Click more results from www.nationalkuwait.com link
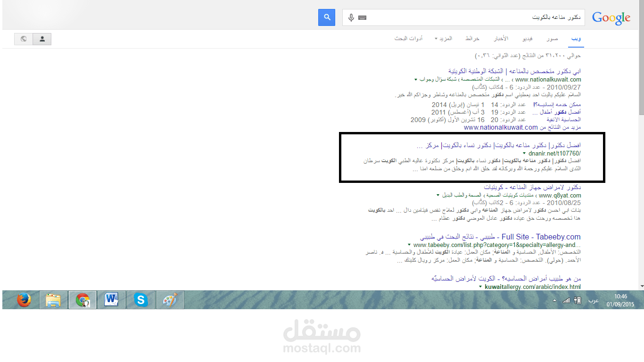Screen dimensions: 644x362 [x=522, y=127]
